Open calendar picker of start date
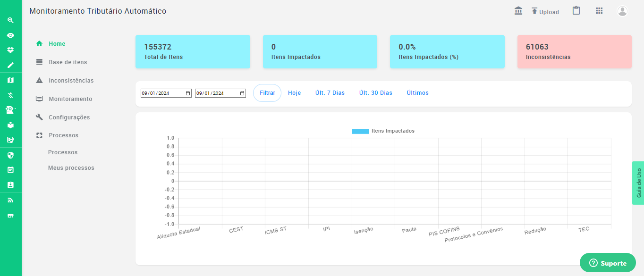This screenshot has width=644, height=276. pyautogui.click(x=188, y=93)
